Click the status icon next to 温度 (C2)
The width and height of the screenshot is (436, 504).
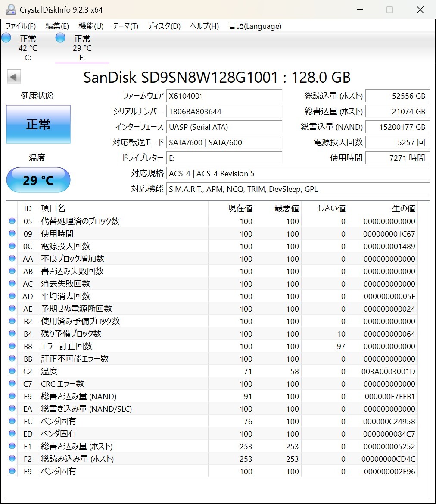12,371
